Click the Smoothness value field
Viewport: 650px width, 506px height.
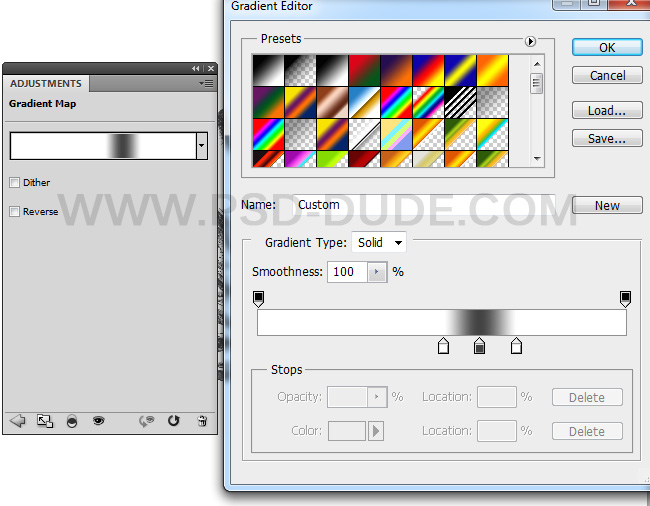coord(347,272)
